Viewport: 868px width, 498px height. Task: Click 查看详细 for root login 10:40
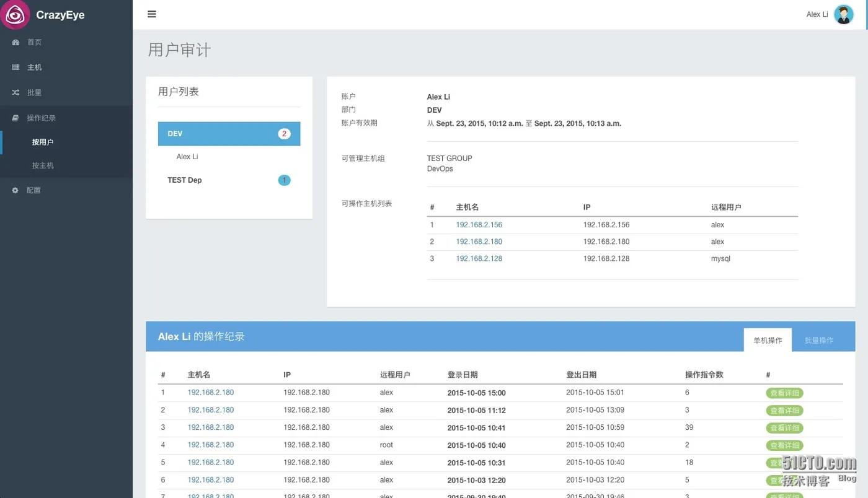(784, 445)
